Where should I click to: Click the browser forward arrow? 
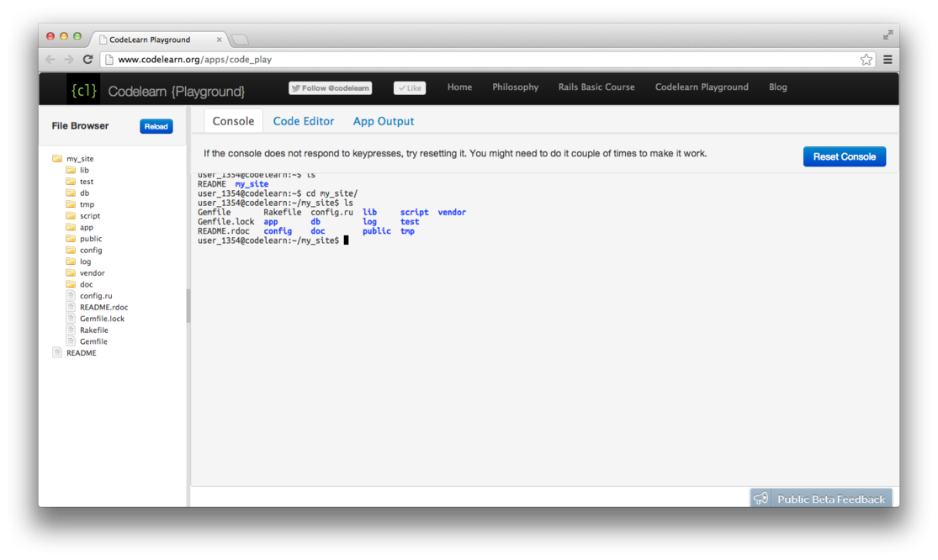(69, 59)
